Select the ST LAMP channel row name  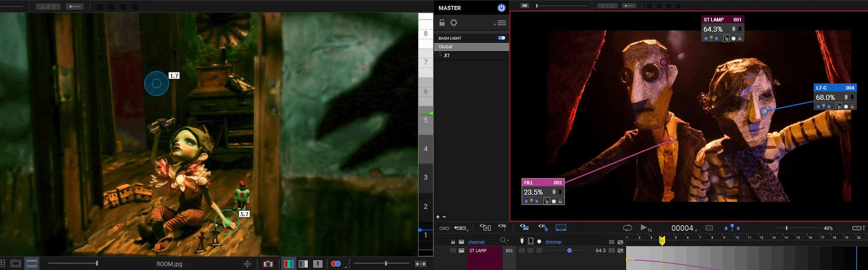[x=478, y=251]
